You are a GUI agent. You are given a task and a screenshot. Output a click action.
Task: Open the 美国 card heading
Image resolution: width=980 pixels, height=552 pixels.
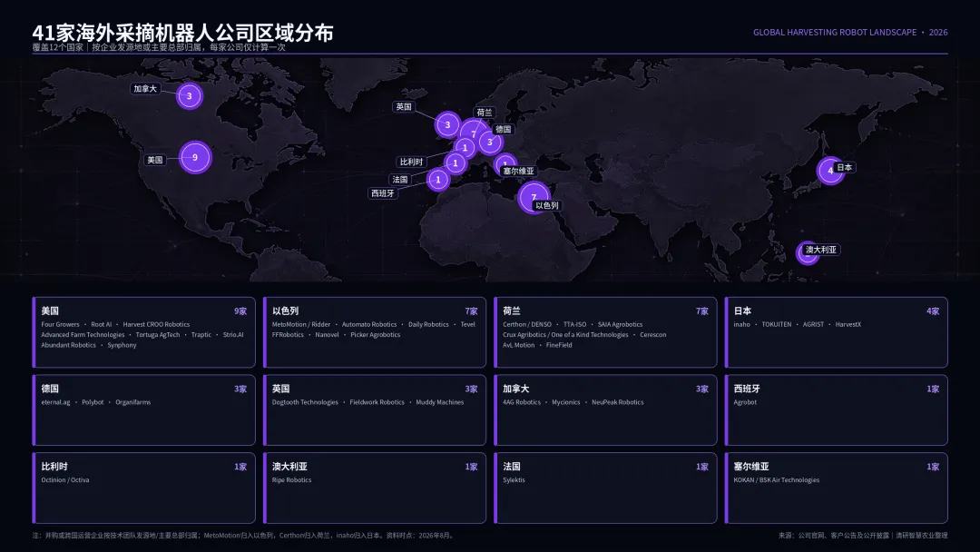[x=50, y=310]
